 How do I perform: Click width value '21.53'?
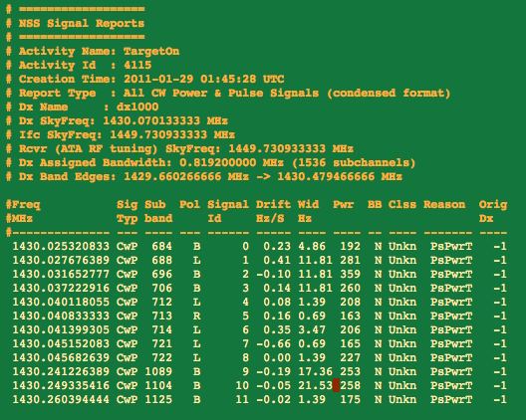click(316, 385)
